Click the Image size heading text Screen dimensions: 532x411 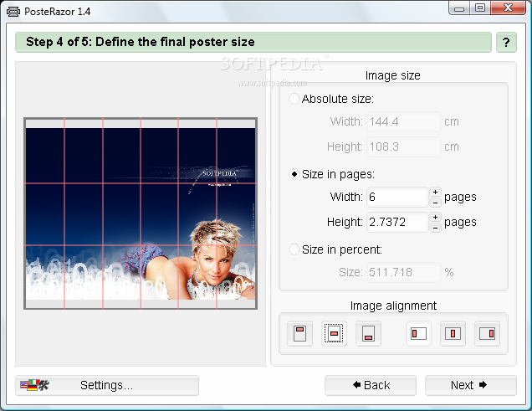pyautogui.click(x=393, y=75)
